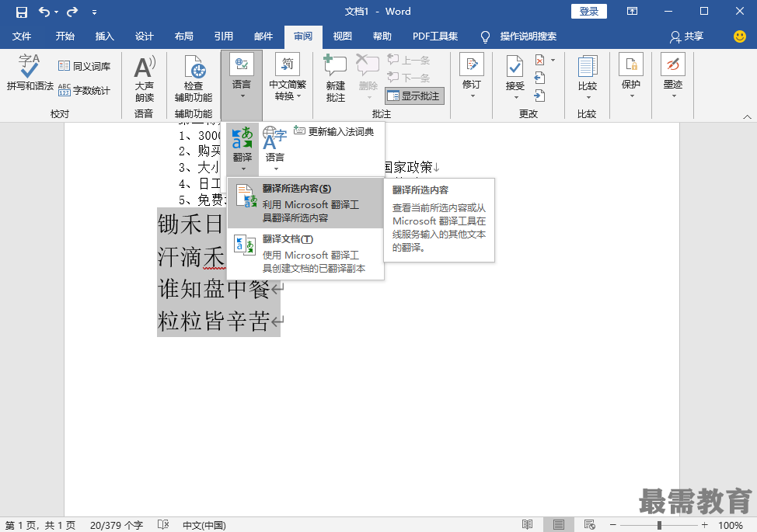Image resolution: width=757 pixels, height=532 pixels.
Task: Open 字数统计 word count
Action: pos(85,90)
